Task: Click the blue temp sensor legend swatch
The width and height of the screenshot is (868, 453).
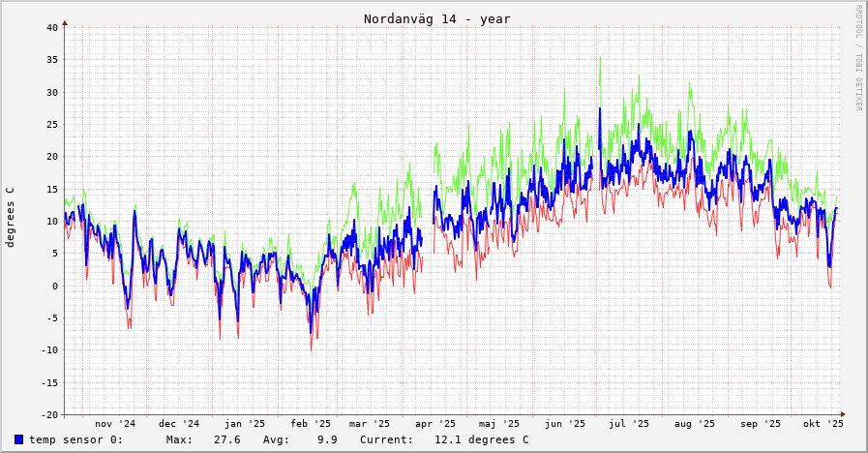Action: pos(18,439)
